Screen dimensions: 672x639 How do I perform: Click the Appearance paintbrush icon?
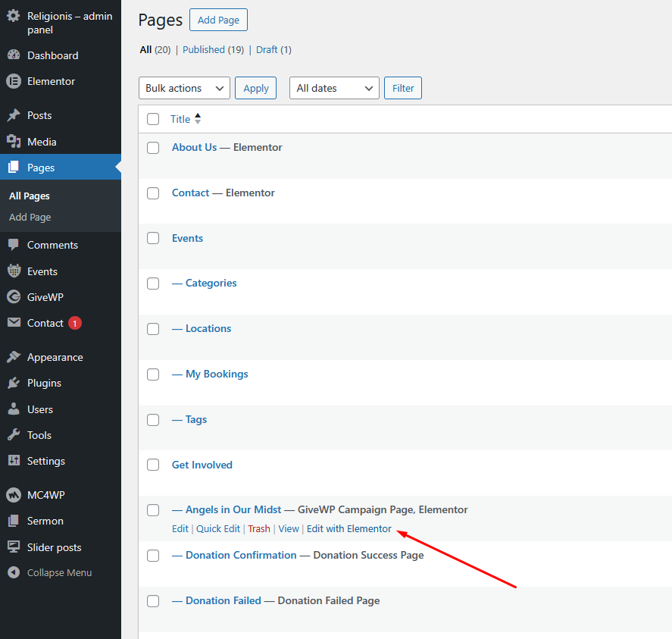14,357
